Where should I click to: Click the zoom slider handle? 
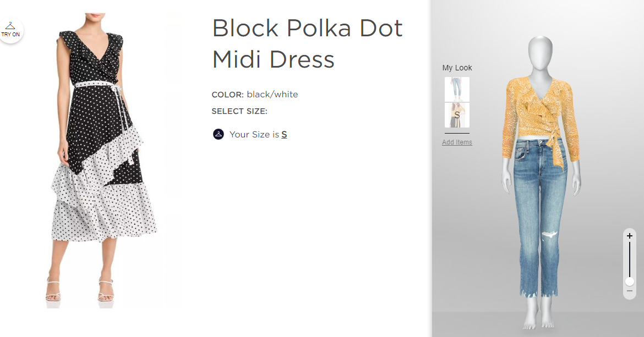(x=629, y=281)
